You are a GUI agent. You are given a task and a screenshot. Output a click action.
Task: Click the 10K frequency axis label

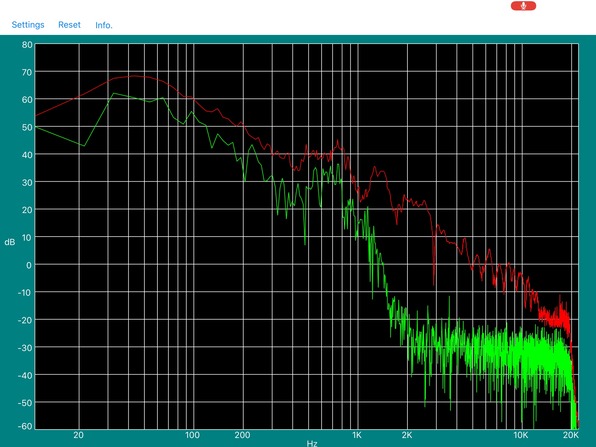coord(521,435)
